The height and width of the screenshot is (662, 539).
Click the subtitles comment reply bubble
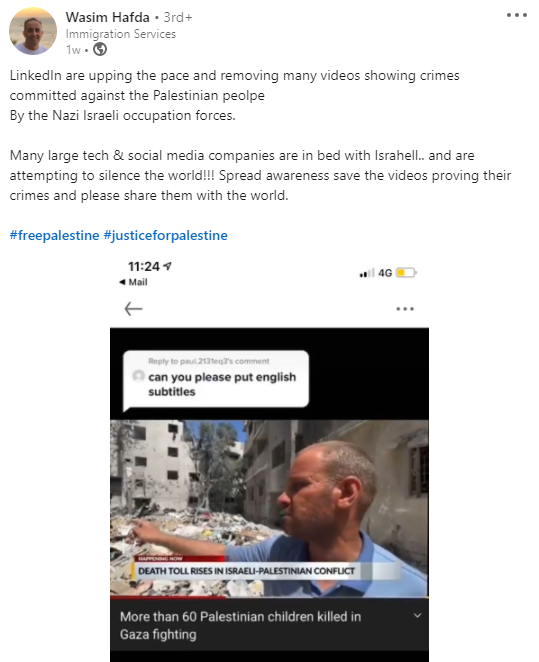coord(216,380)
